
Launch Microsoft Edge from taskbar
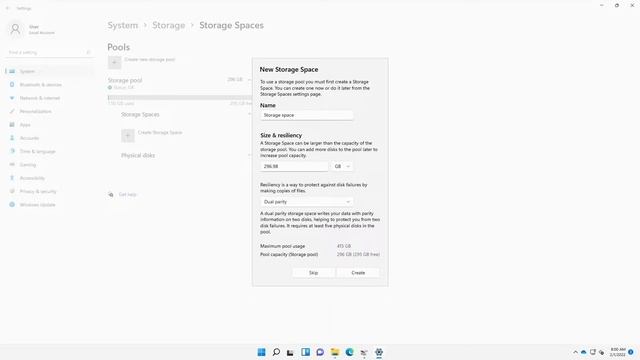point(349,352)
